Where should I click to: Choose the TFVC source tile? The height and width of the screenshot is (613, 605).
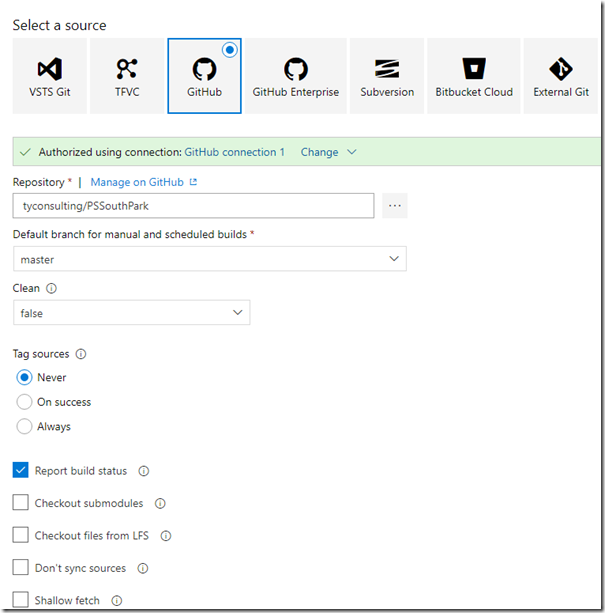[127, 76]
